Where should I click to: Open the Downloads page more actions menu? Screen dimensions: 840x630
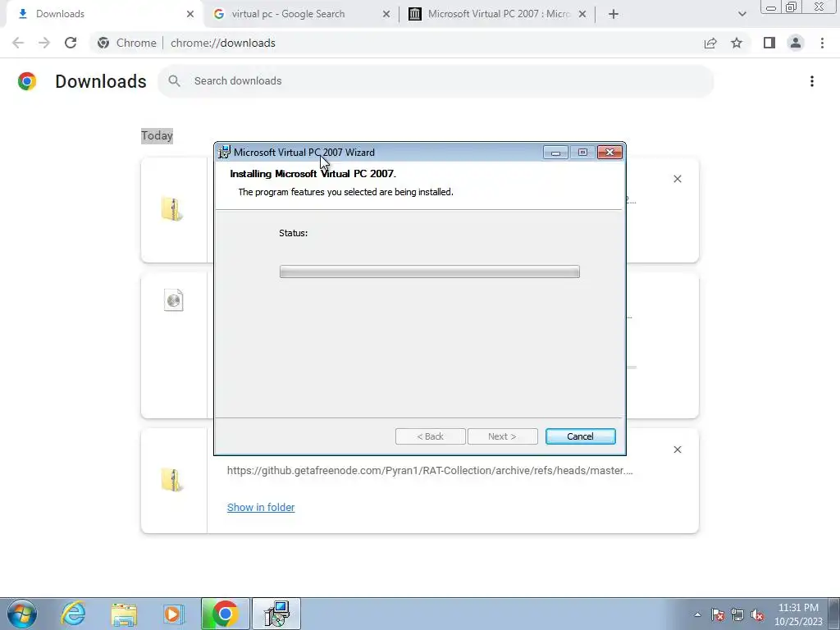click(x=812, y=81)
